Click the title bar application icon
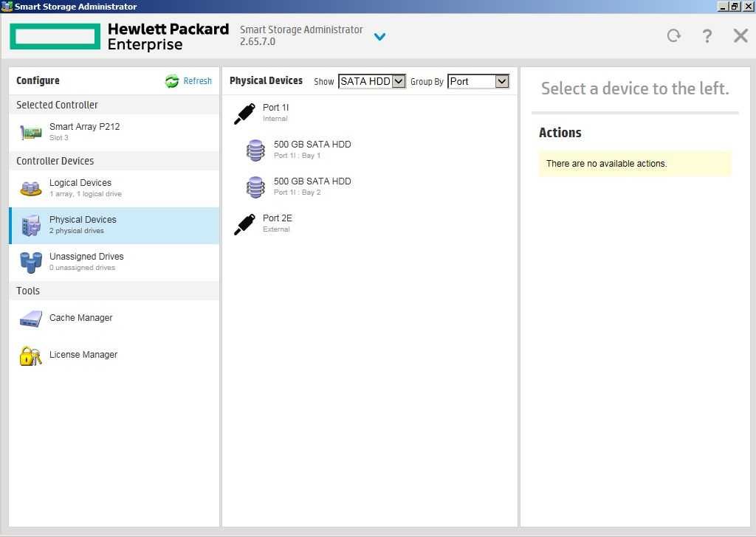Viewport: 756px width, 537px height. pos(7,6)
